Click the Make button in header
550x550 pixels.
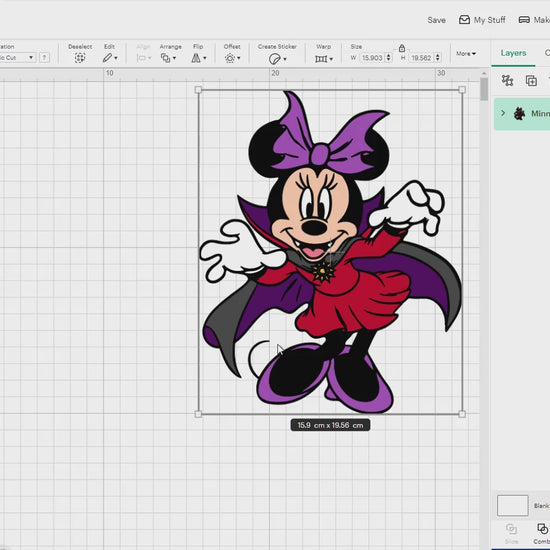click(534, 20)
